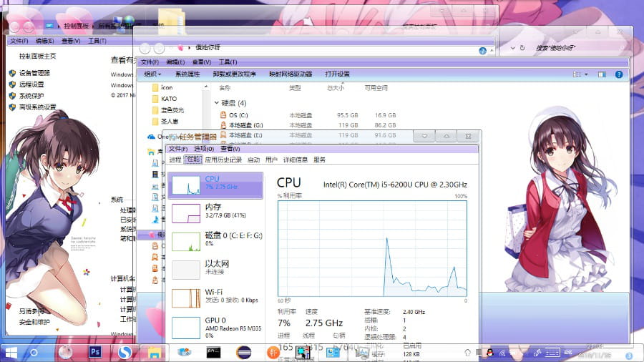Sort by 总大小 column header

click(x=336, y=88)
